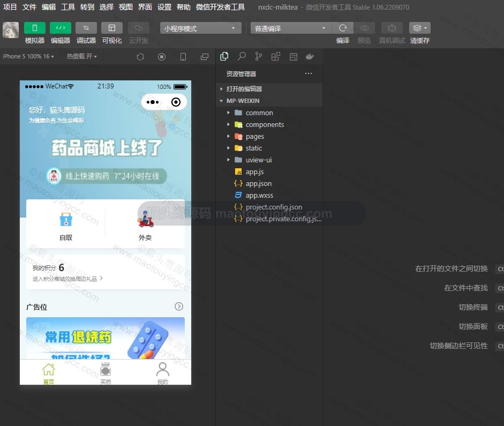
Task: Click the 药品商城上线了 top banner
Action: click(107, 147)
